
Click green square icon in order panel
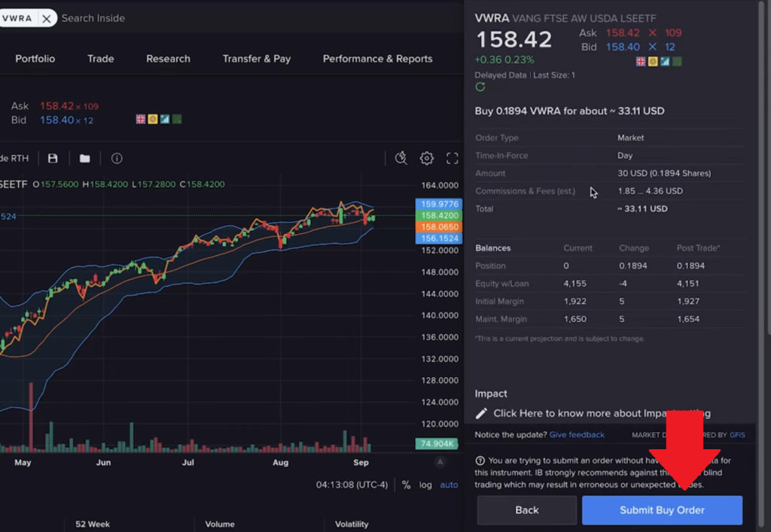tap(677, 62)
